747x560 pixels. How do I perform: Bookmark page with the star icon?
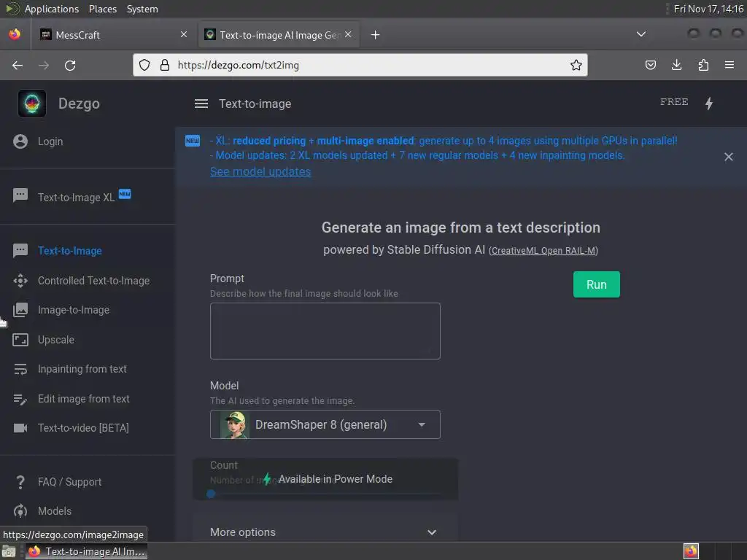(576, 65)
